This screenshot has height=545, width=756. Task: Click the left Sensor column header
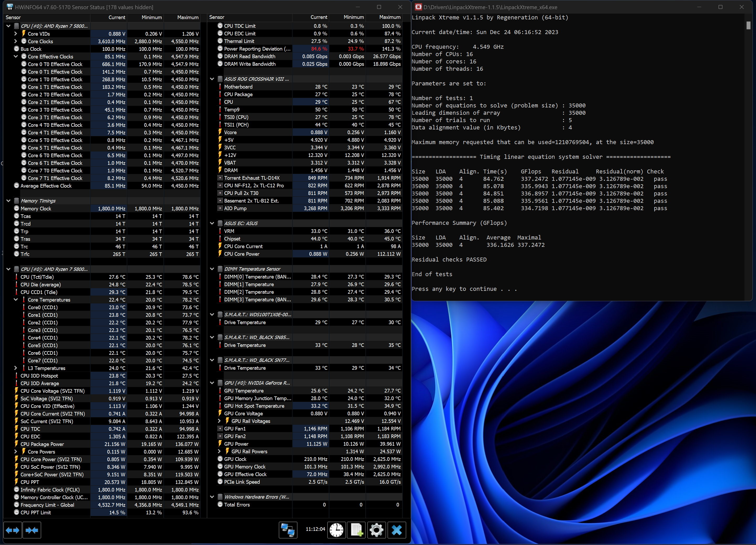pyautogui.click(x=47, y=17)
